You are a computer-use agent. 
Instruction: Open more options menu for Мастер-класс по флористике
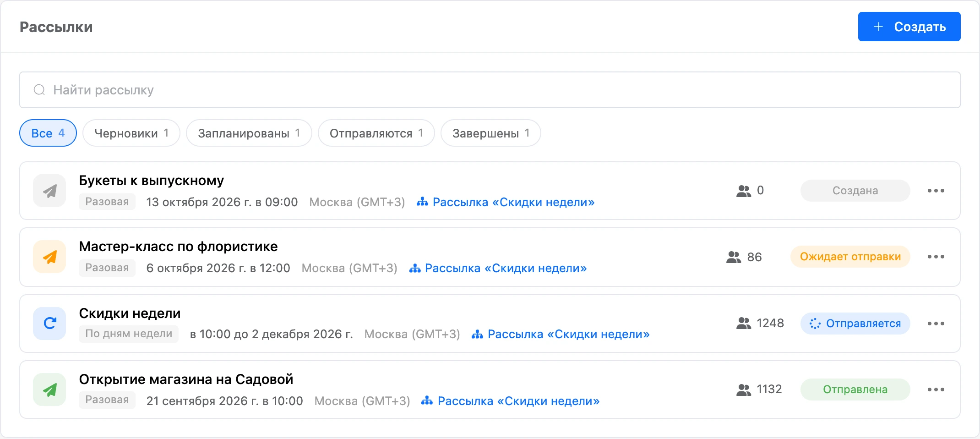[936, 257]
